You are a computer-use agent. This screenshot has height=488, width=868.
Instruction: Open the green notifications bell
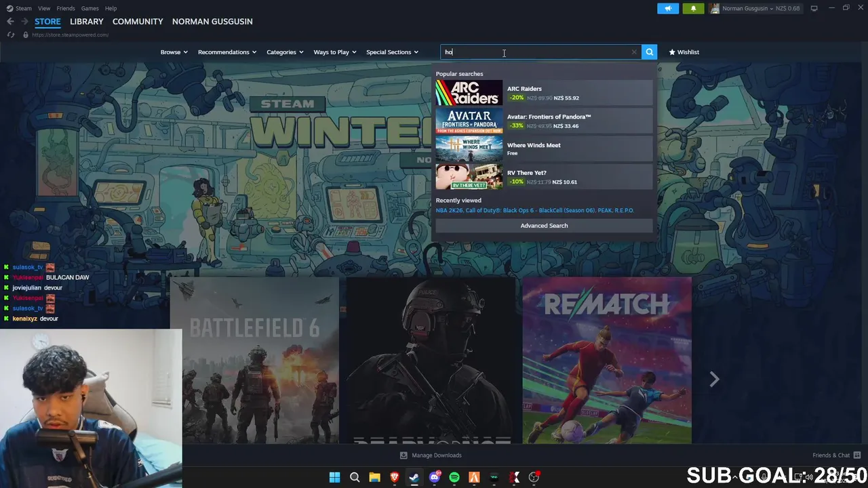(693, 8)
